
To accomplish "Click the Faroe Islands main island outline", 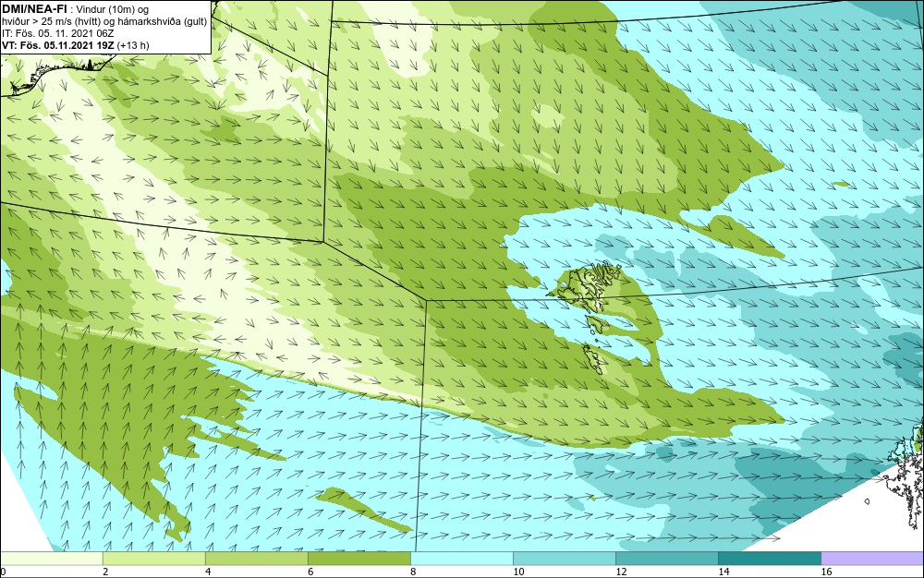I will click(x=590, y=285).
